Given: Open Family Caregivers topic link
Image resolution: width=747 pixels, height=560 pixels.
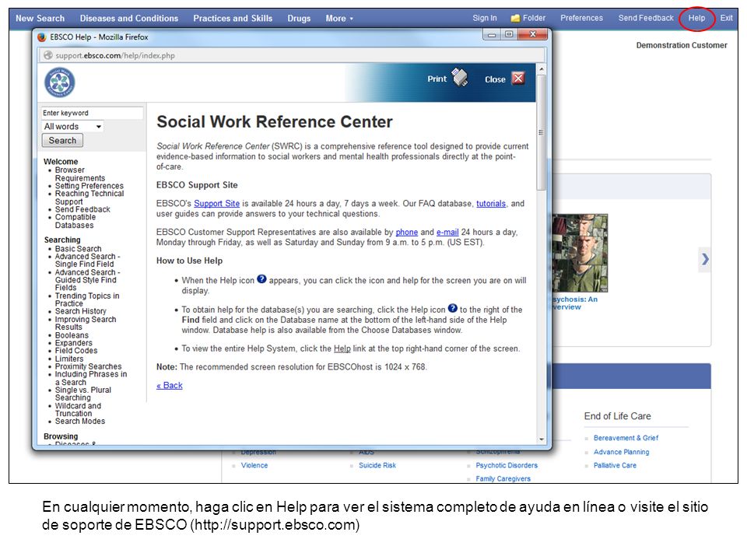Looking at the screenshot, I should (x=503, y=478).
